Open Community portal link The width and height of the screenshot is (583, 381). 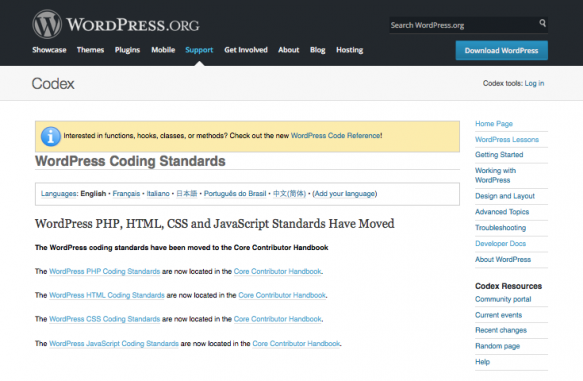click(x=503, y=299)
